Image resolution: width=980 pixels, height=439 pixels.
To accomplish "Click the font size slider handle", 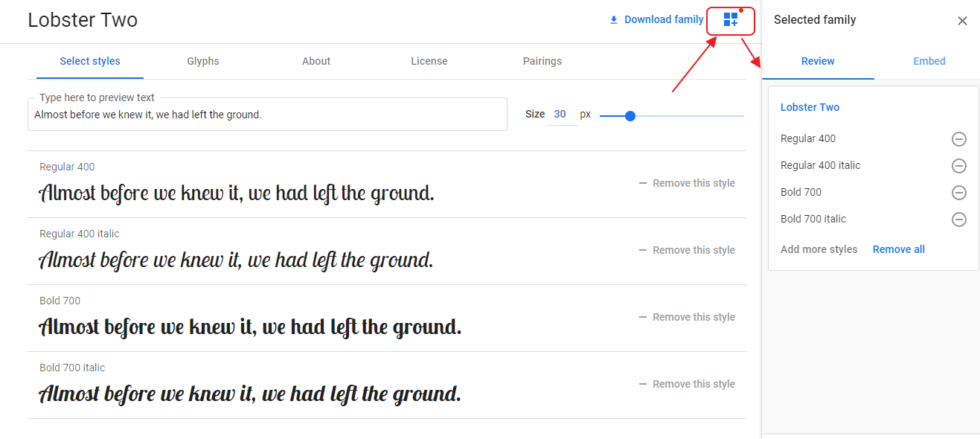I will click(630, 115).
